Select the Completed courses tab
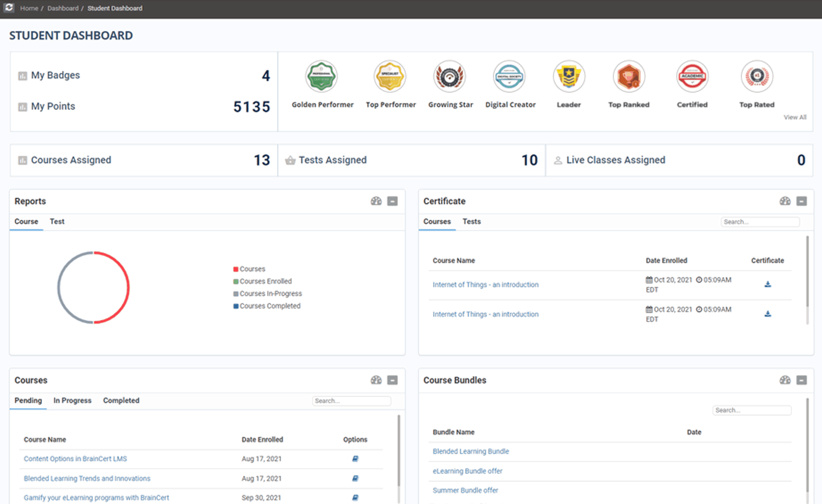 coord(121,400)
